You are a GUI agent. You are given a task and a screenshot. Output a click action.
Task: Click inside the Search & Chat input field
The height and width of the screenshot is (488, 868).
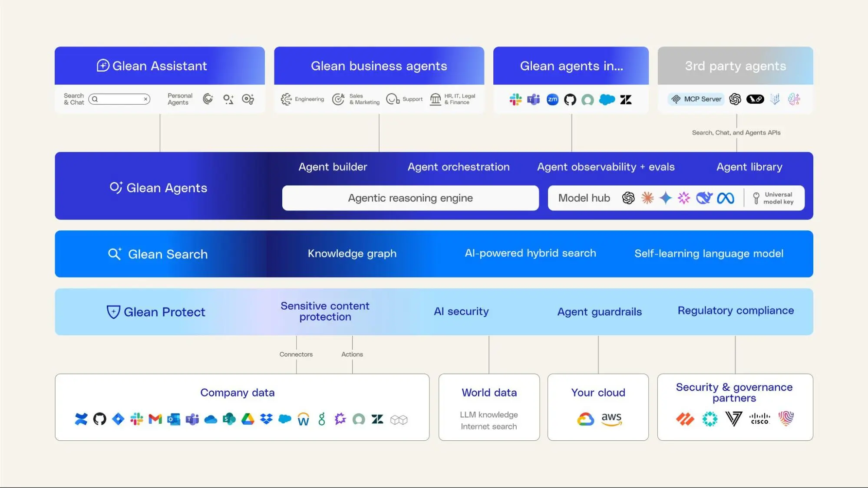click(x=117, y=99)
